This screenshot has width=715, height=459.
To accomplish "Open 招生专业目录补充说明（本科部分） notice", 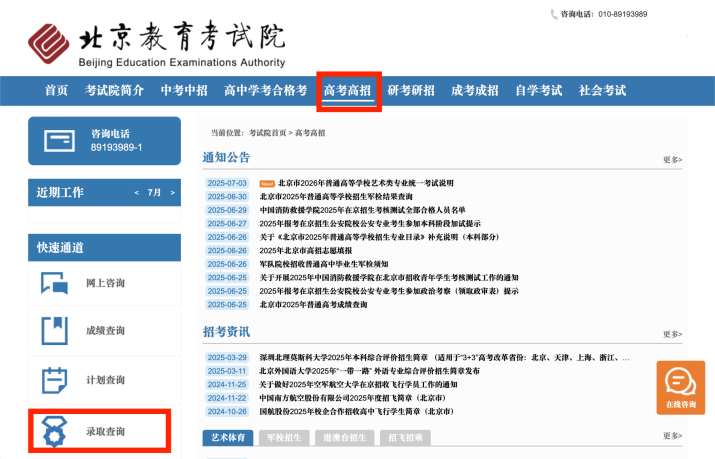I will [x=379, y=237].
